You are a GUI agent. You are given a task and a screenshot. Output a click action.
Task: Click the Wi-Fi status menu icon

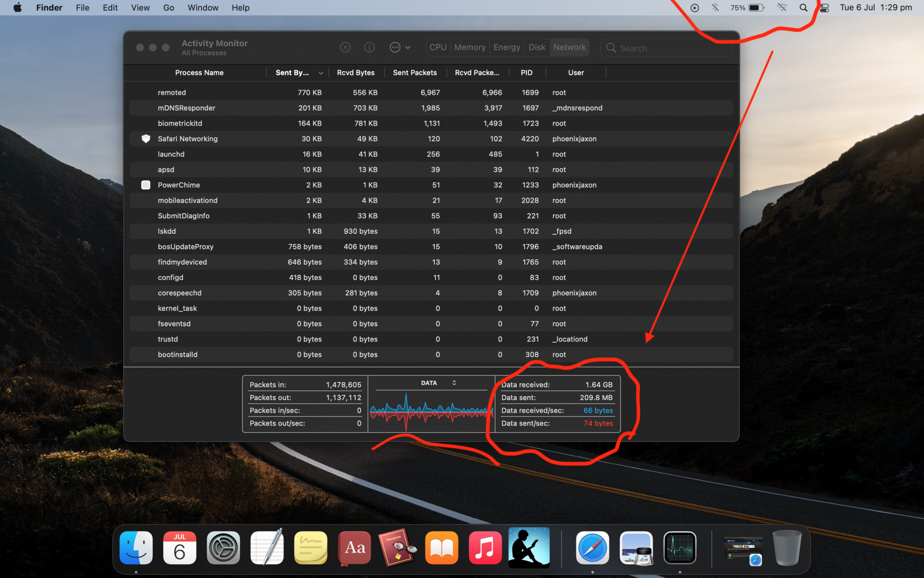pyautogui.click(x=782, y=8)
